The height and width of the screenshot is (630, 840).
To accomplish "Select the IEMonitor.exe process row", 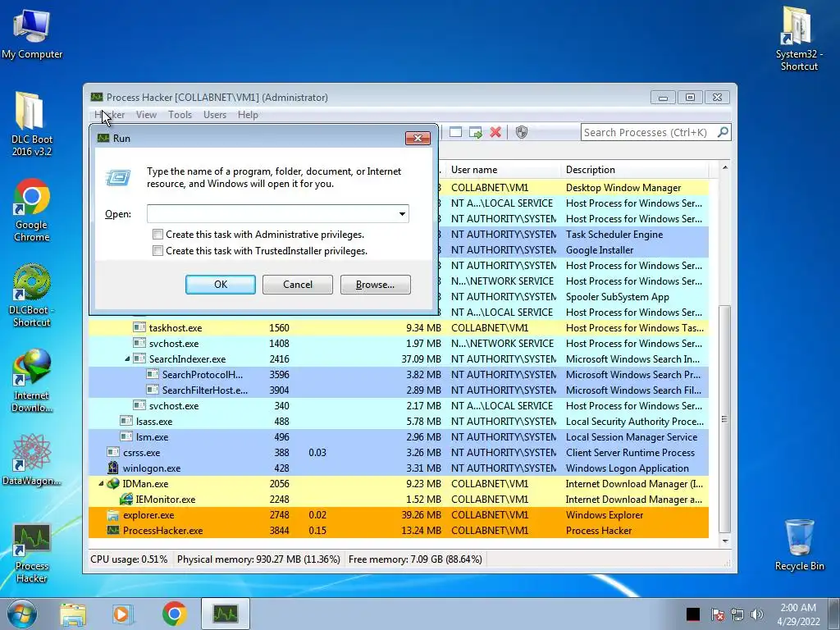I will [399, 500].
